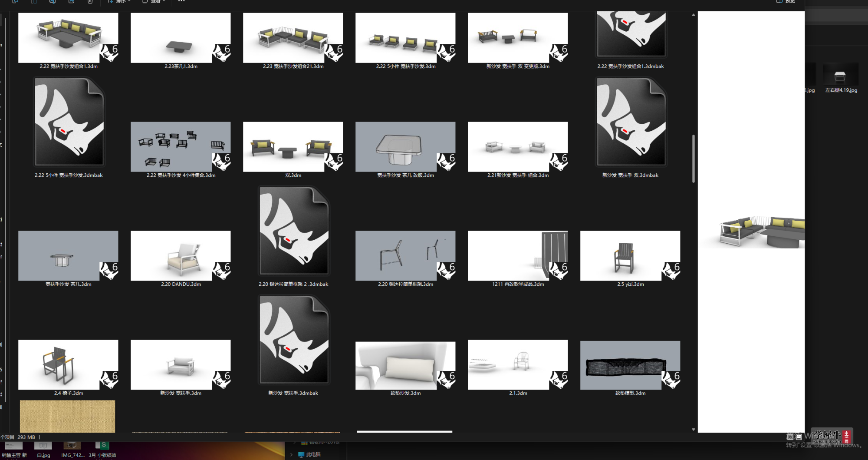
Task: Select the 2.22 宽扶手沙发组合1.3dmbak Rhino file icon
Action: (631, 34)
